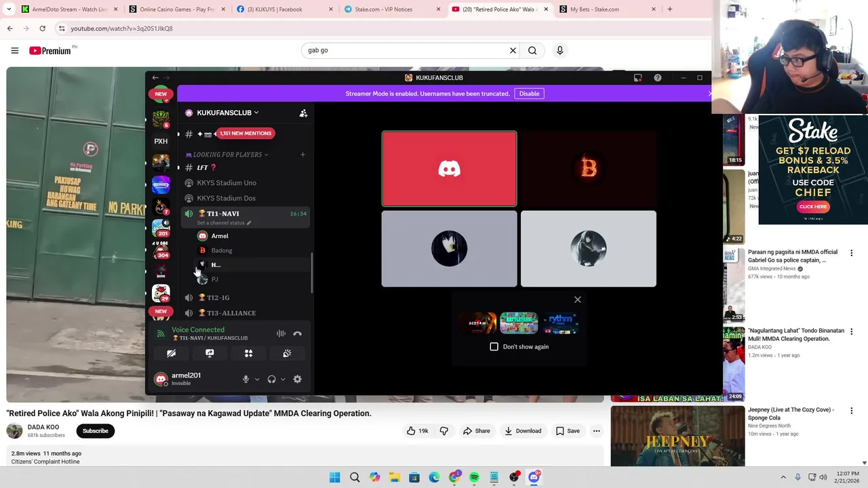868x488 pixels.
Task: Subscribe to DADA KOO channel
Action: [96, 431]
